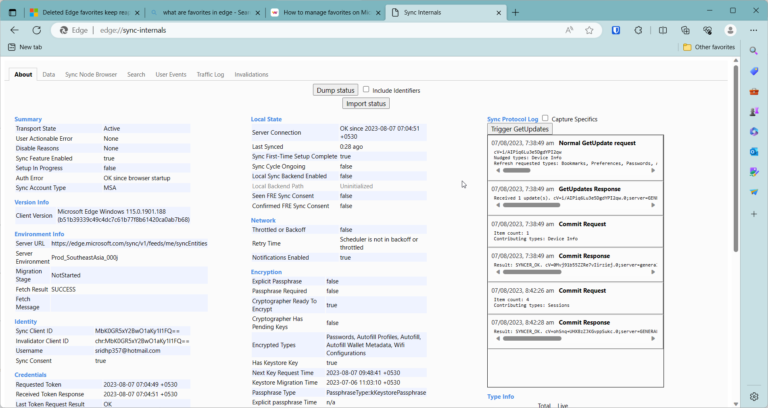Open the Read aloud icon in address bar

pyautogui.click(x=569, y=30)
